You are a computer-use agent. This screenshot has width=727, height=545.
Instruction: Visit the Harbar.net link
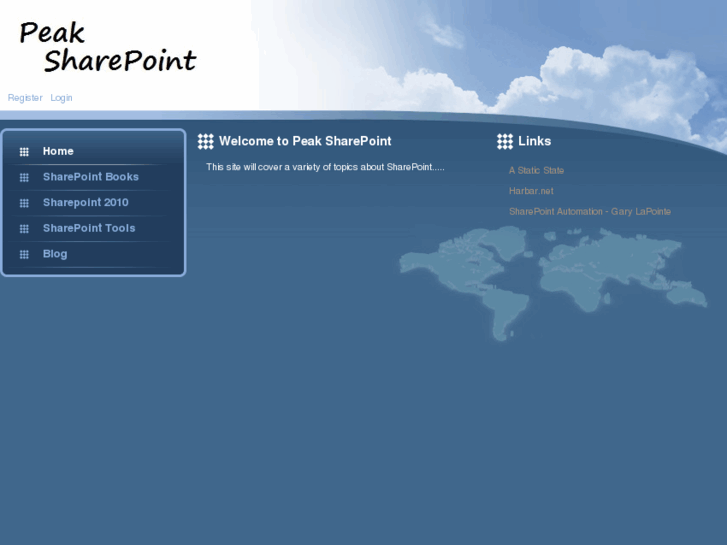pos(531,191)
